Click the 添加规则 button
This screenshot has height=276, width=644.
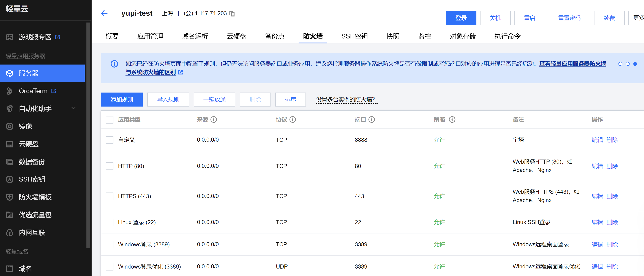122,100
